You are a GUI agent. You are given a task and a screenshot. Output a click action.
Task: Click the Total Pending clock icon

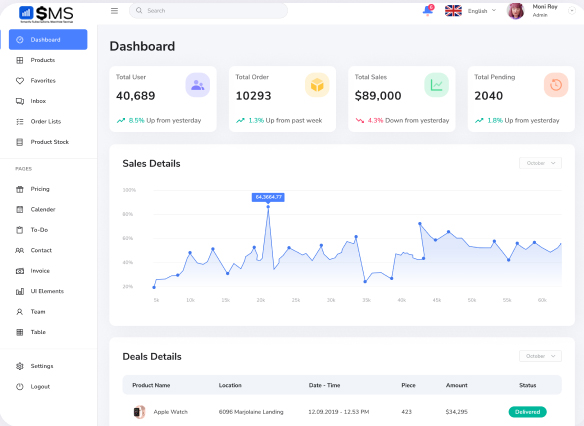[556, 85]
